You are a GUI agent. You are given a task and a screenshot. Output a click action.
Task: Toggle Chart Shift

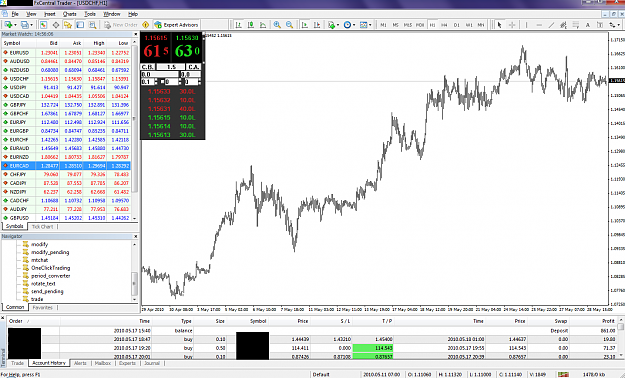317,25
